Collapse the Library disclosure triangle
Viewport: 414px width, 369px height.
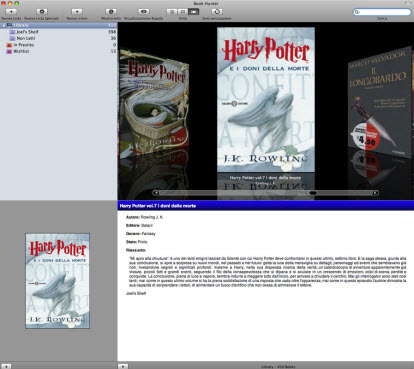[4, 25]
